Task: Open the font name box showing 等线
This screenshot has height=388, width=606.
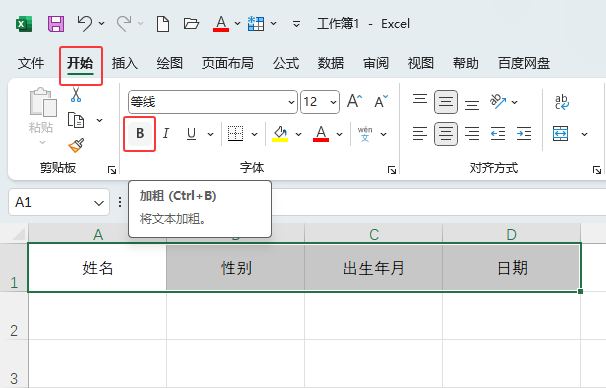Action: click(213, 102)
